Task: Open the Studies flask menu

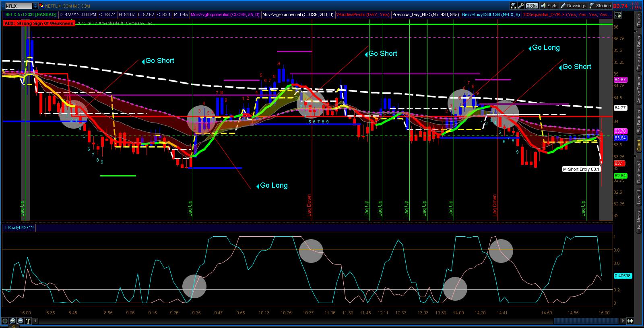Action: [600, 6]
